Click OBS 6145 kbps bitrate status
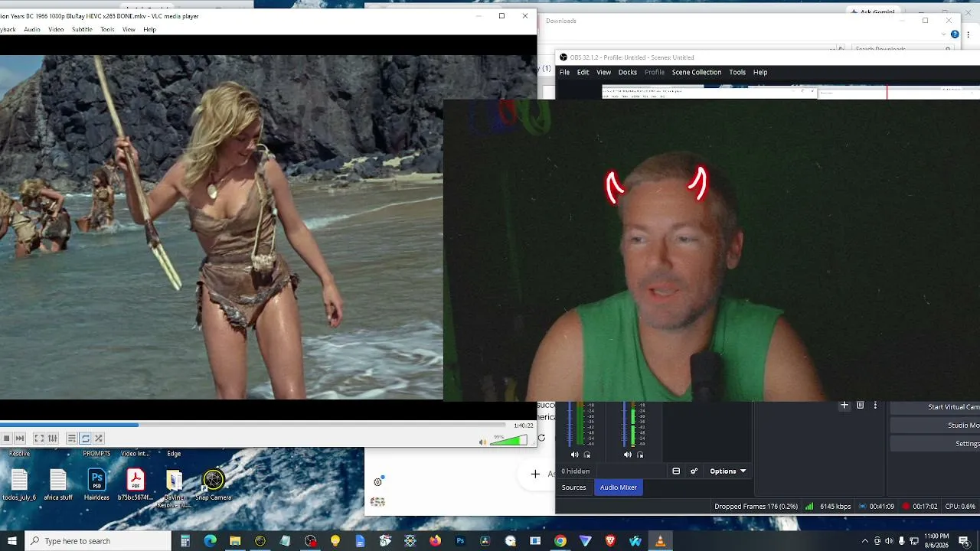The height and width of the screenshot is (551, 980). 835,507
